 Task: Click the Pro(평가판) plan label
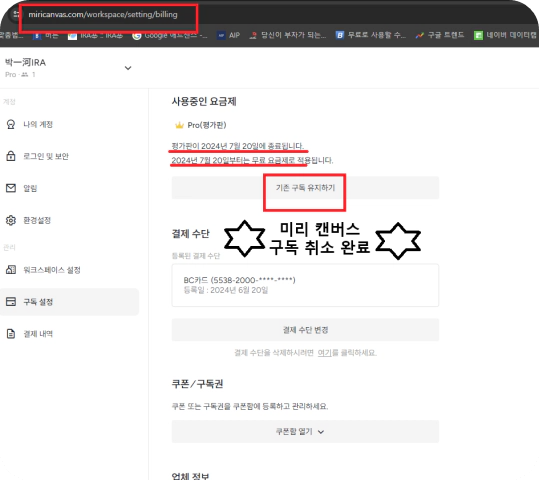pyautogui.click(x=207, y=125)
